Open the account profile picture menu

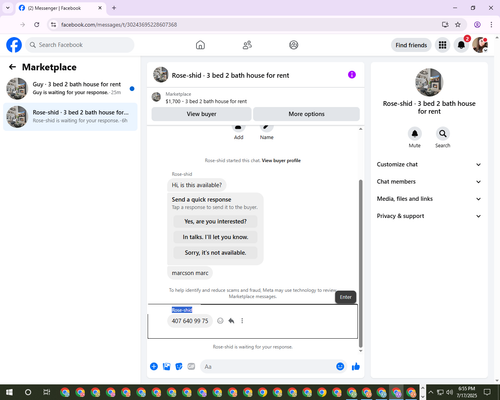click(480, 45)
